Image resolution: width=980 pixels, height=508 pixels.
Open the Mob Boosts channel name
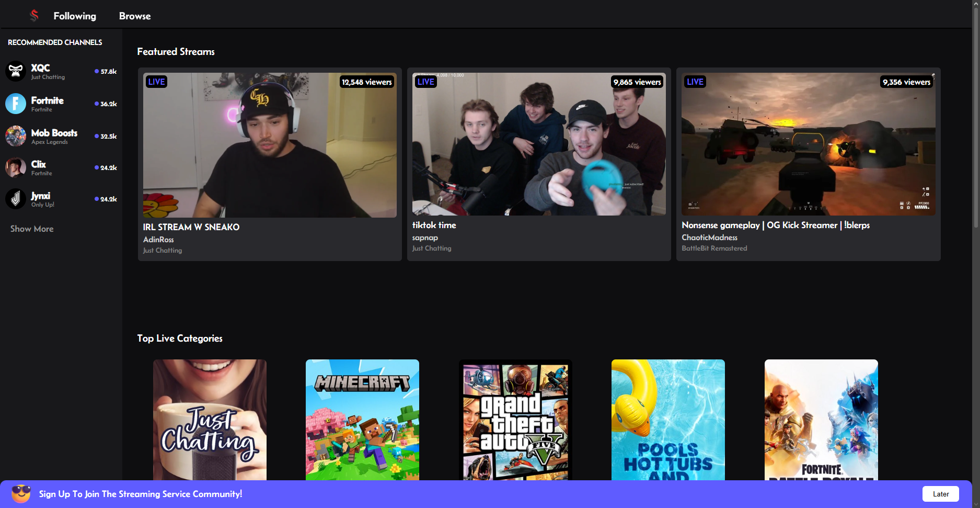[54, 132]
